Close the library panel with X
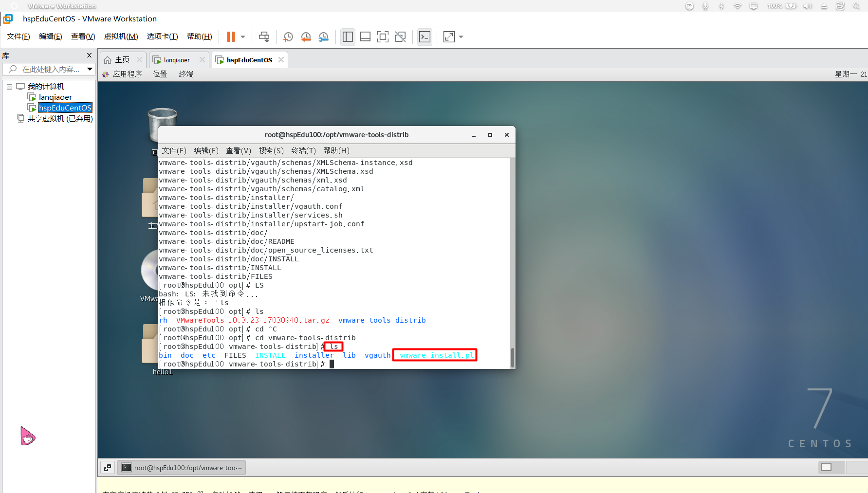868x493 pixels. point(89,55)
